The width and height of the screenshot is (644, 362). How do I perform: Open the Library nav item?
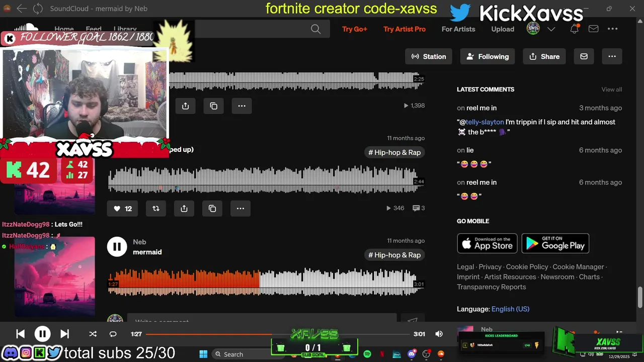125,29
